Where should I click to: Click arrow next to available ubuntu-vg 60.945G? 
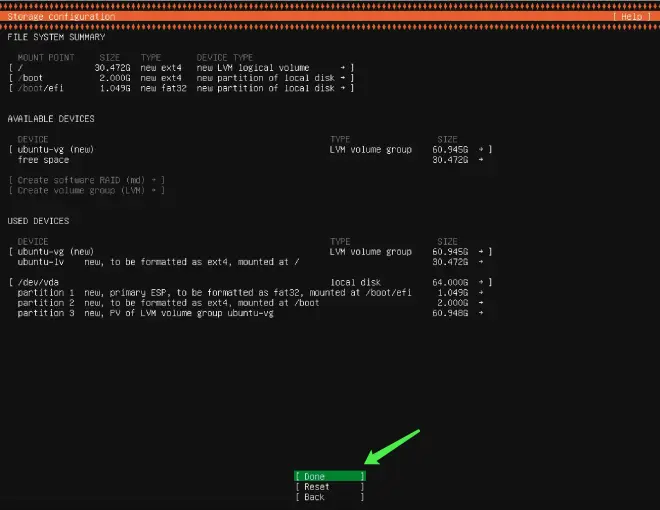[481, 149]
